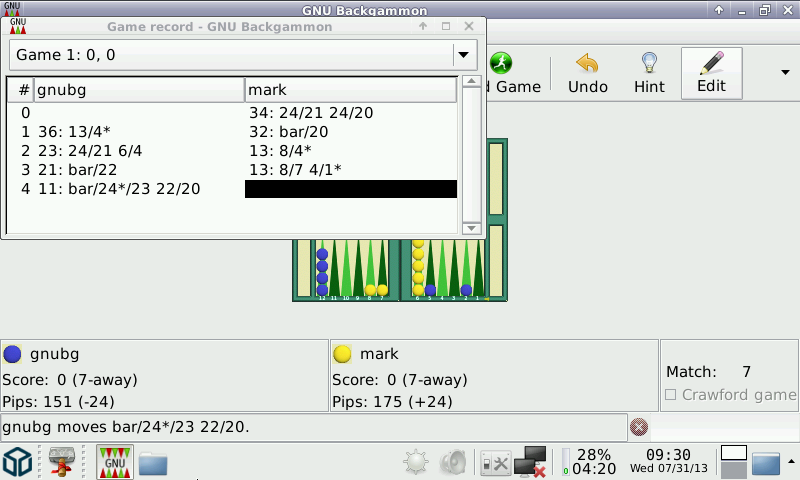The height and width of the screenshot is (480, 800).
Task: Click the red stop button beside status message
Action: click(639, 426)
